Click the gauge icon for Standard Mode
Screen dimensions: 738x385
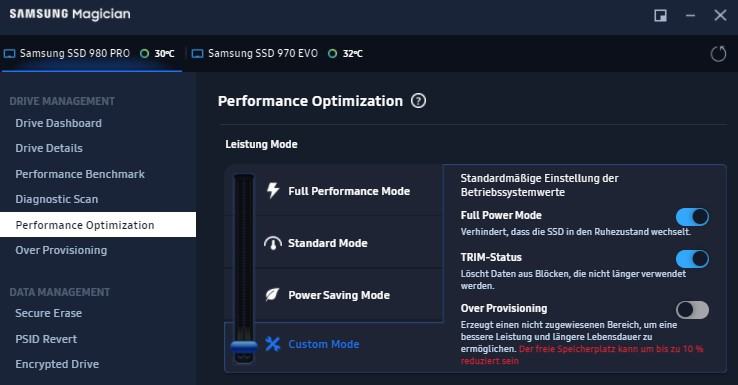point(273,243)
